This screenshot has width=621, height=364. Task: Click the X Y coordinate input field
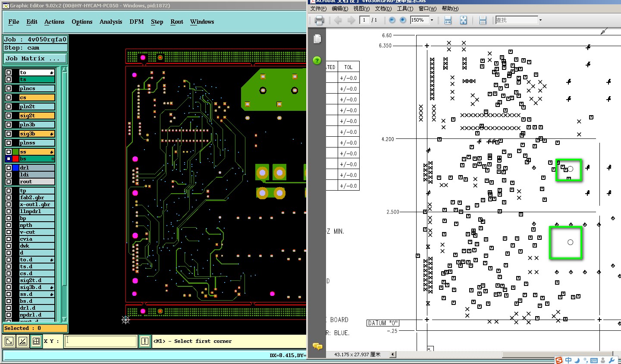point(101,341)
